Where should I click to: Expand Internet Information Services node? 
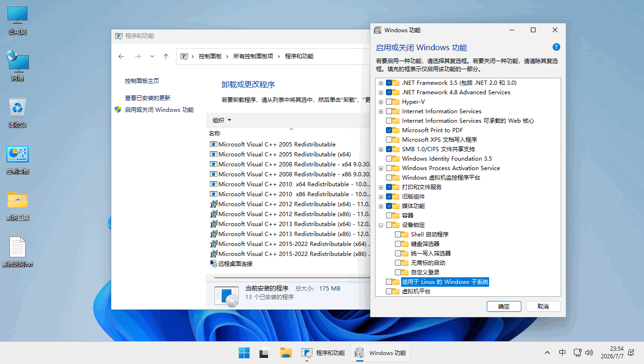[381, 111]
